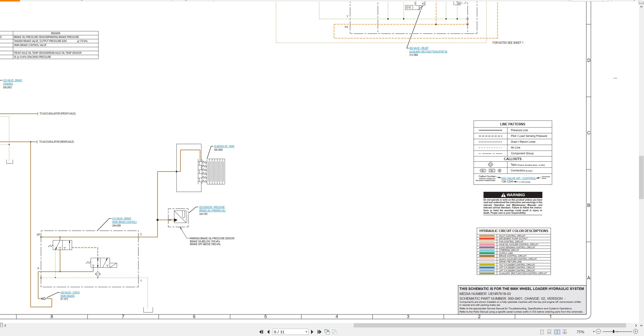The width and height of the screenshot is (644, 336).
Task: Zoom in with the plus button
Action: (x=635, y=331)
